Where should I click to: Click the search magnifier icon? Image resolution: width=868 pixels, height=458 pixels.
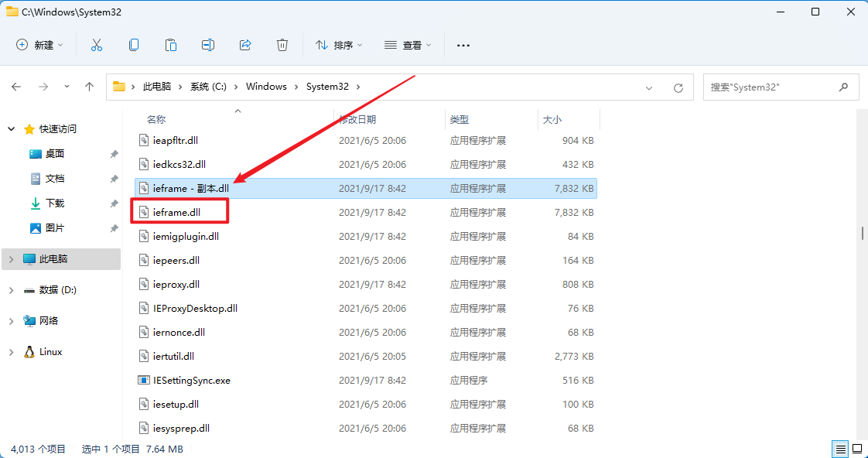tap(844, 87)
